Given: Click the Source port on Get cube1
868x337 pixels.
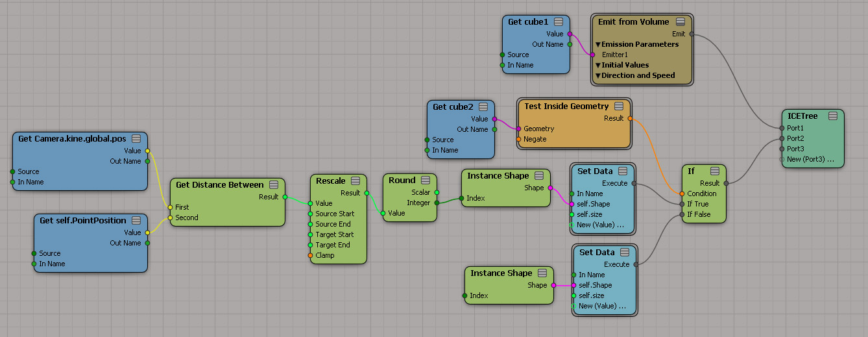Looking at the screenshot, I should (x=503, y=55).
